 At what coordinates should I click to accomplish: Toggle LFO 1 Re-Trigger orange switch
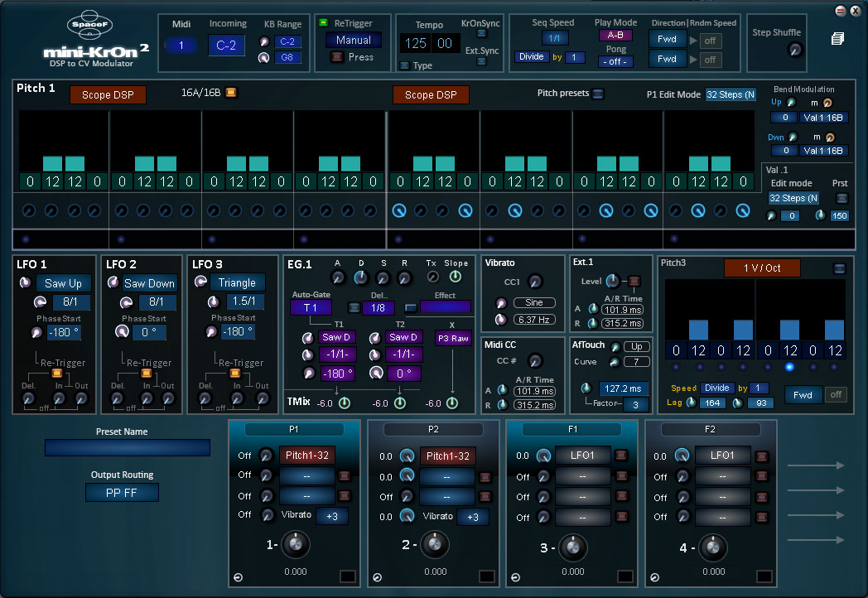pyautogui.click(x=56, y=374)
